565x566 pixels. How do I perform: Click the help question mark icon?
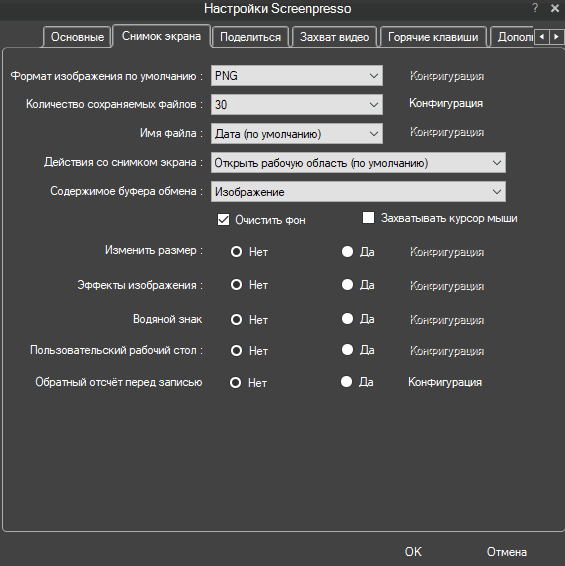[535, 8]
